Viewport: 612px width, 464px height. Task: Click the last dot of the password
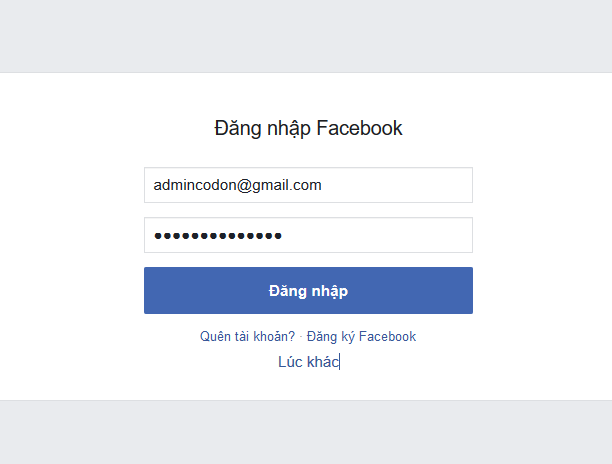278,236
